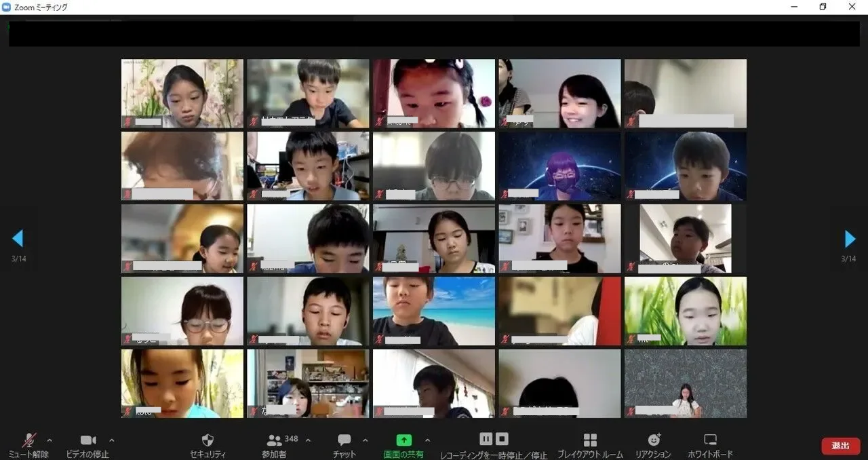Expand the share screen options caret
Screen dimensions: 868x460
427,440
